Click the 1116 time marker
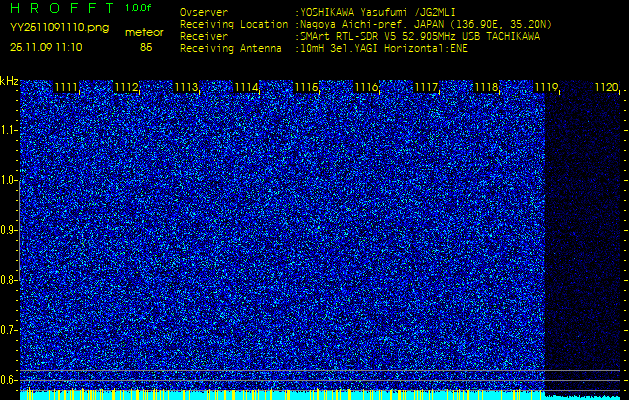 pyautogui.click(x=366, y=87)
